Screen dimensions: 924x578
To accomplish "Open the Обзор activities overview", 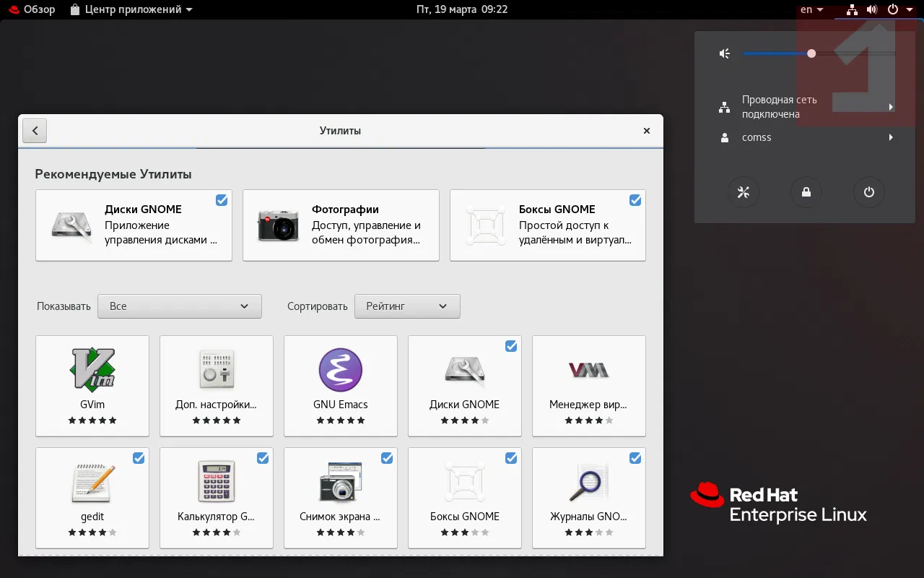I will pyautogui.click(x=32, y=9).
